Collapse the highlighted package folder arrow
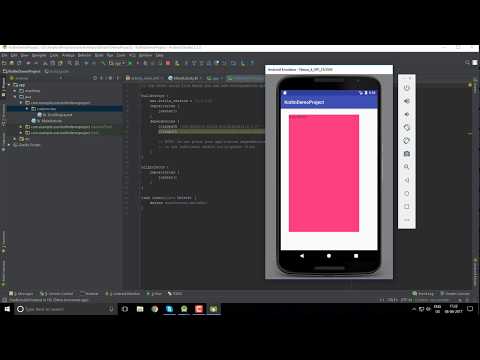 click(x=27, y=109)
